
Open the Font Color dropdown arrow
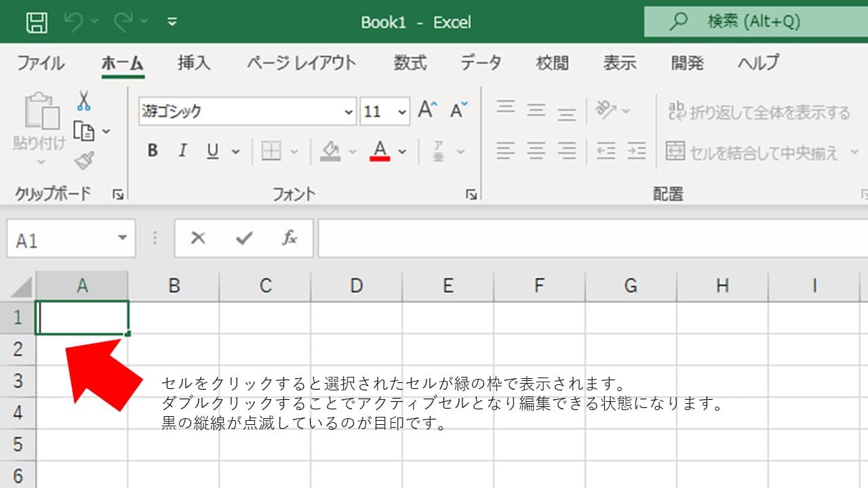point(402,152)
